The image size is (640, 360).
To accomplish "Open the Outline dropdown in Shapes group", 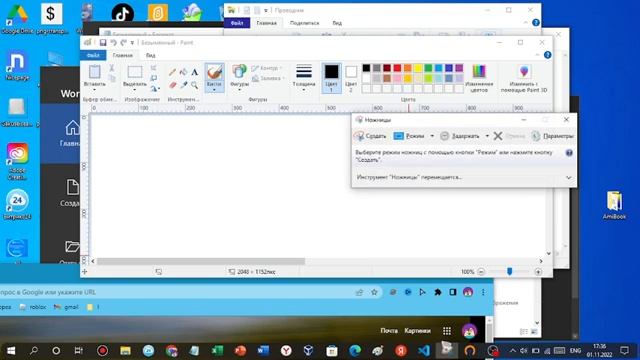I will (268, 68).
